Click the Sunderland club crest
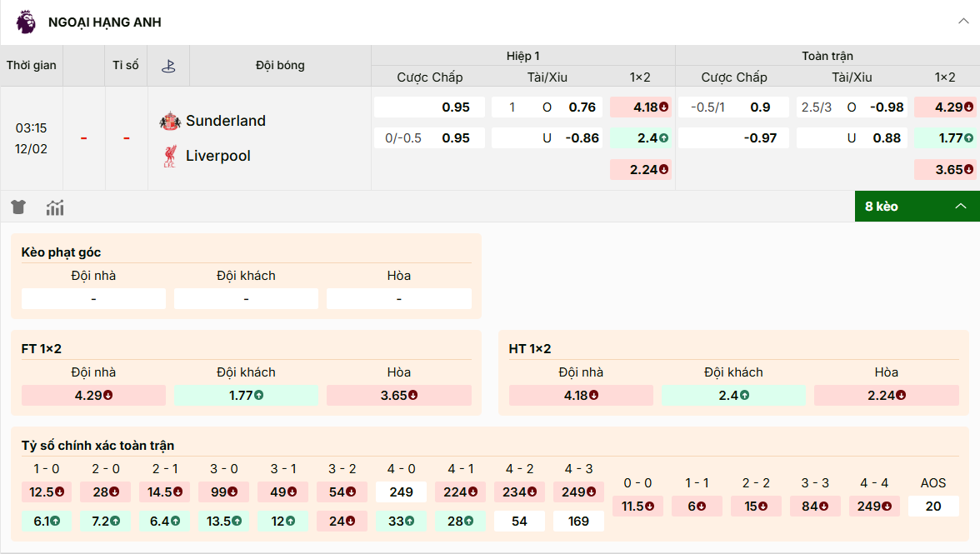Viewport: 980px width, 554px height. coord(170,121)
